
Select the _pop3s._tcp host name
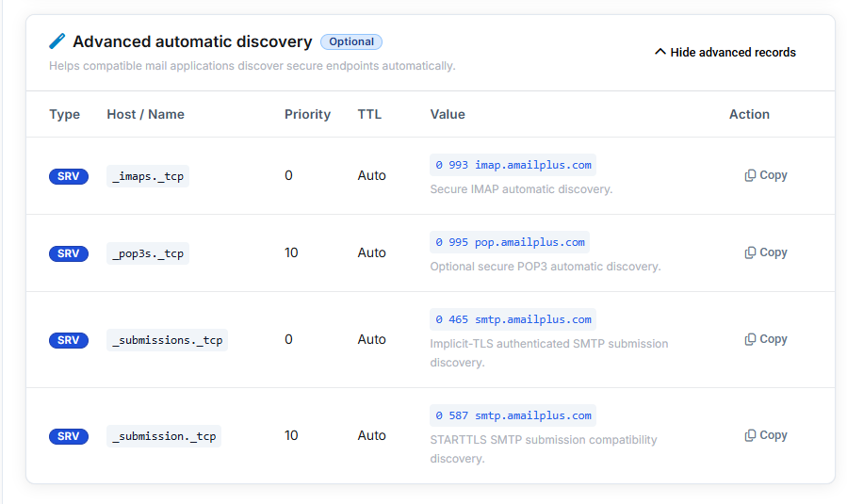(x=148, y=253)
